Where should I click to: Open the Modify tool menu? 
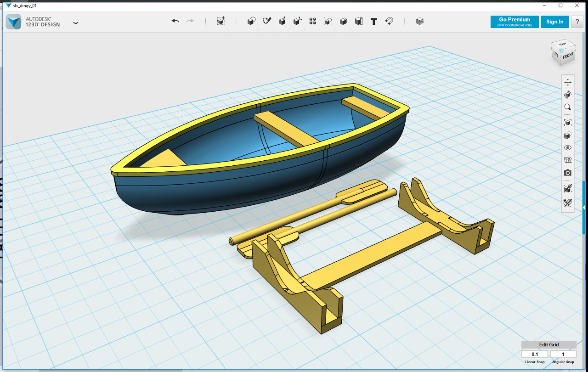coord(298,21)
